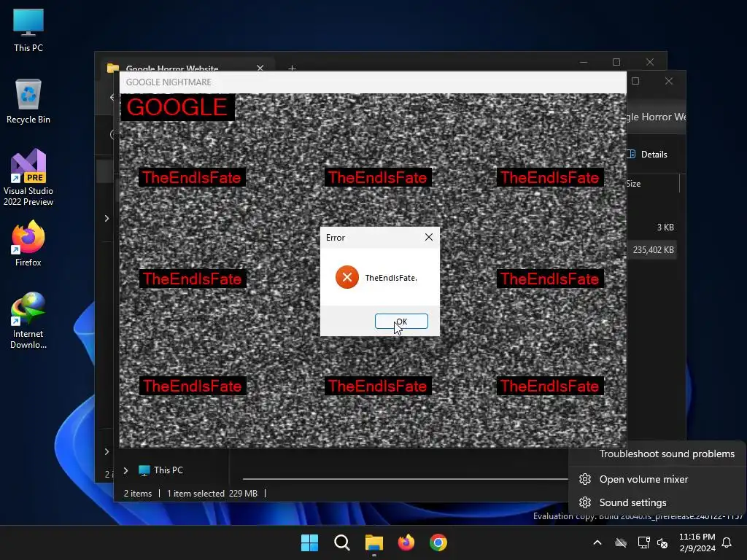Launch Firefox from the taskbar
Screen dimensions: 747x560
tap(406, 542)
